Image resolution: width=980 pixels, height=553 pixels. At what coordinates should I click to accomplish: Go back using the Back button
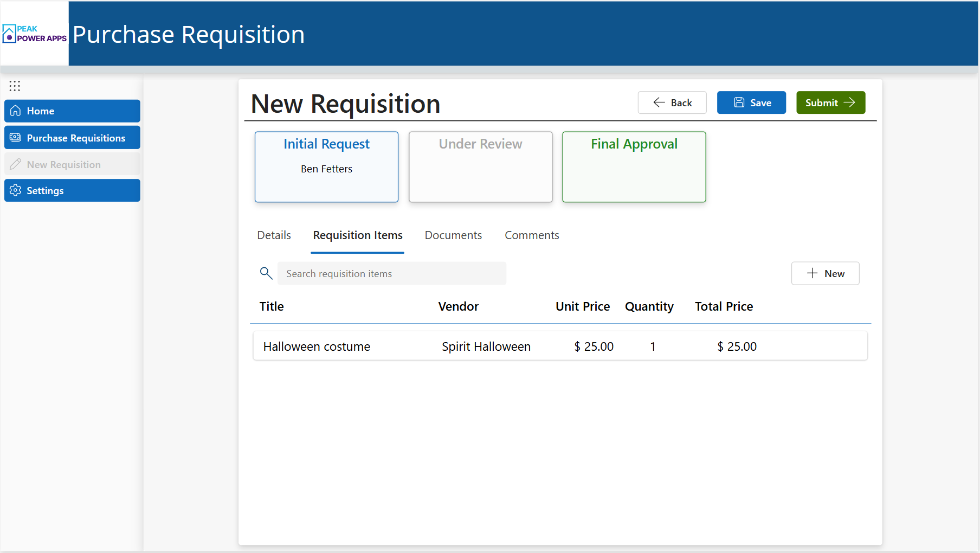click(672, 102)
